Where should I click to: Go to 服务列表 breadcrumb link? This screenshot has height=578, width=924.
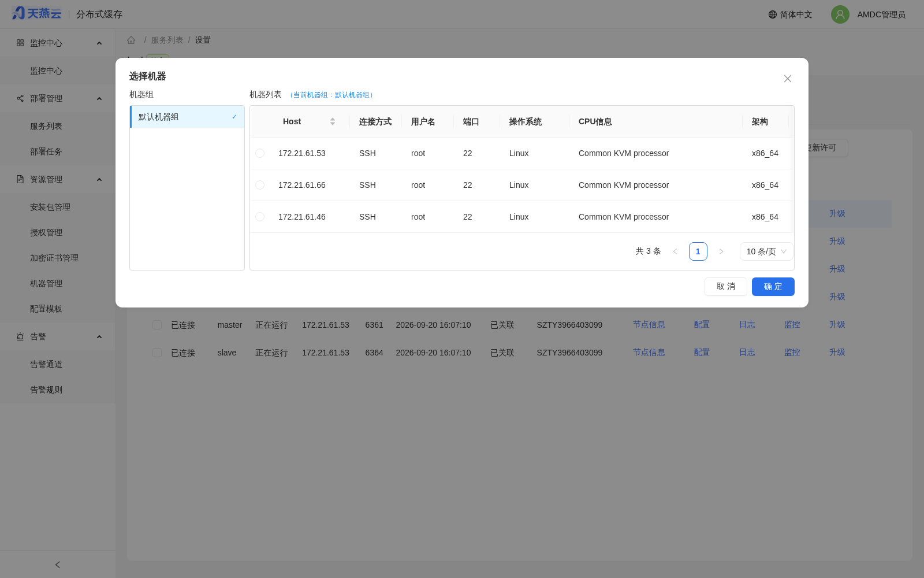(x=167, y=40)
